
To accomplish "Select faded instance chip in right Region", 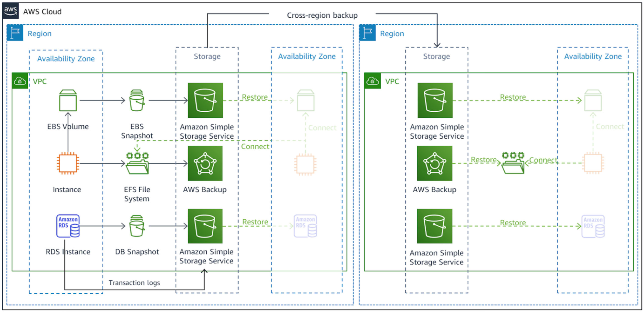I will [593, 163].
